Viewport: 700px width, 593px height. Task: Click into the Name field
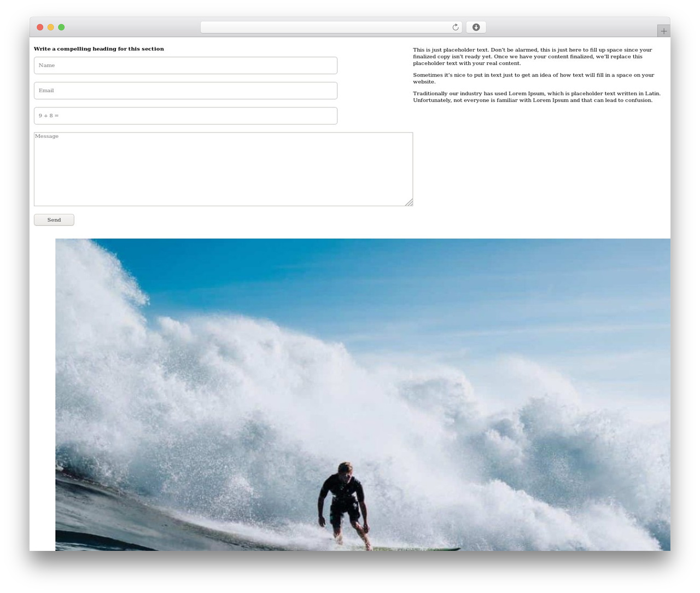pyautogui.click(x=185, y=66)
